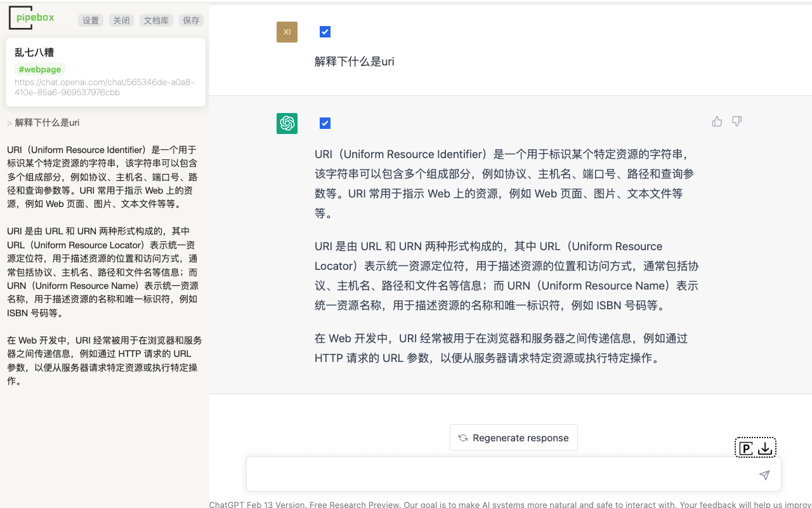Click the paper plane send icon
The image size is (812, 508).
(764, 474)
